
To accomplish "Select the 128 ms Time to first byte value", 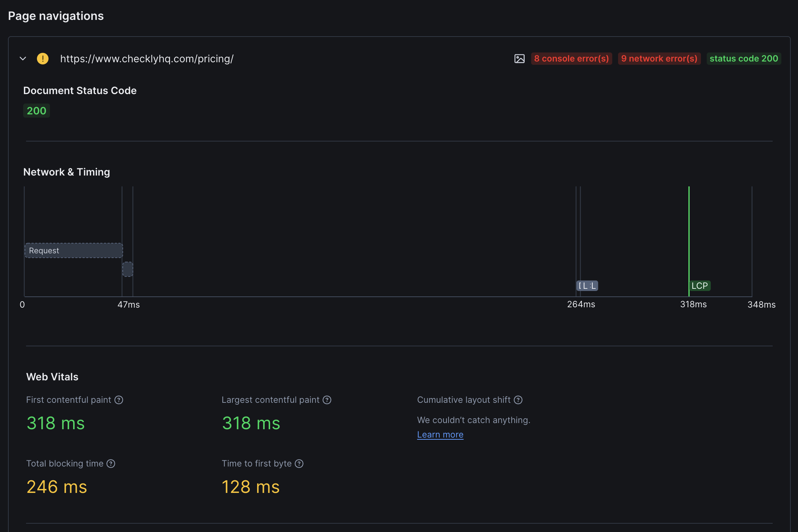I will pos(251,487).
